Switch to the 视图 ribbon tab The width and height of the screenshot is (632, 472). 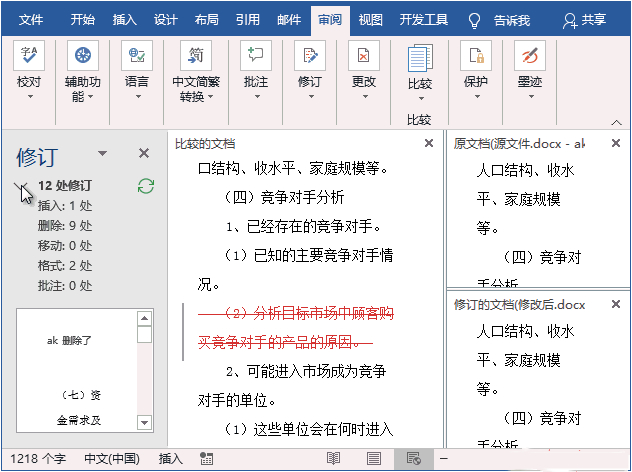point(370,19)
